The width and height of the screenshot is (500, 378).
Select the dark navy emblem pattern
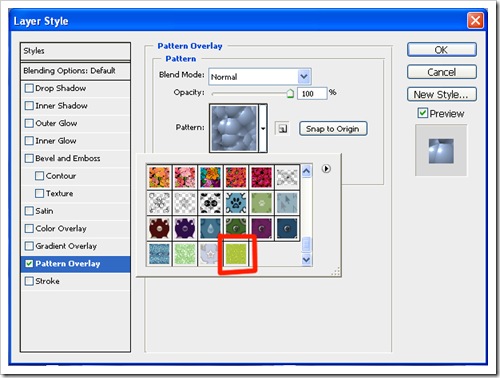pos(287,228)
